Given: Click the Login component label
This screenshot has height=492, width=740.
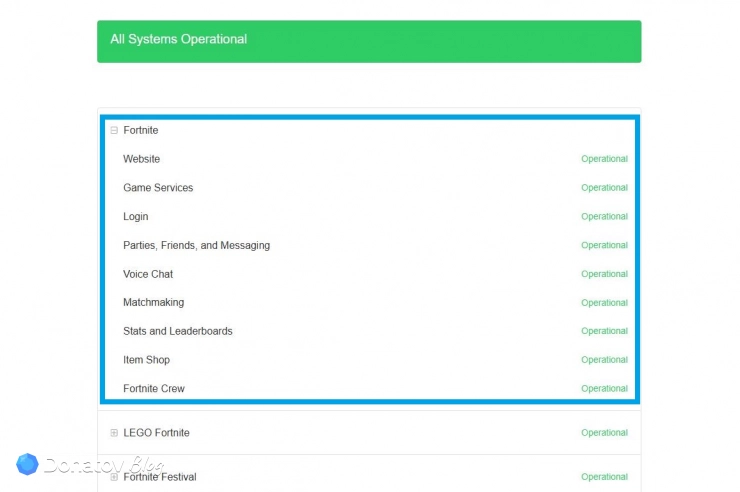Looking at the screenshot, I should pos(136,217).
